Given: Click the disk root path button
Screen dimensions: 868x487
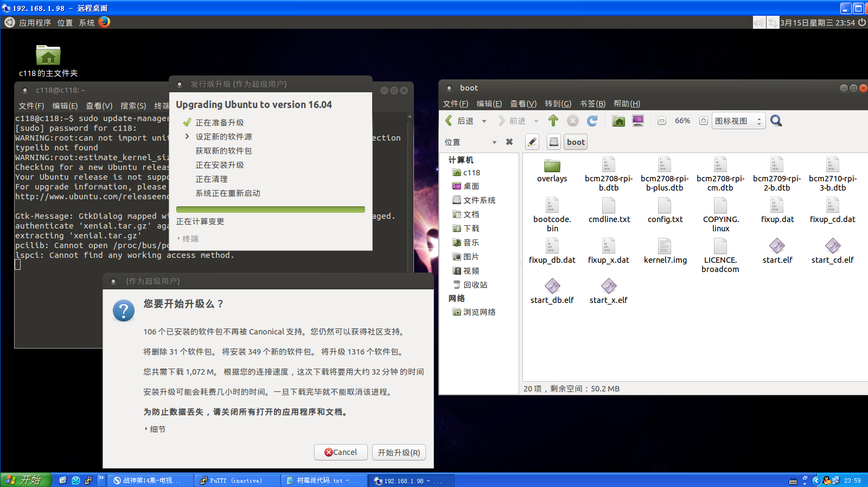Looking at the screenshot, I should pos(554,142).
